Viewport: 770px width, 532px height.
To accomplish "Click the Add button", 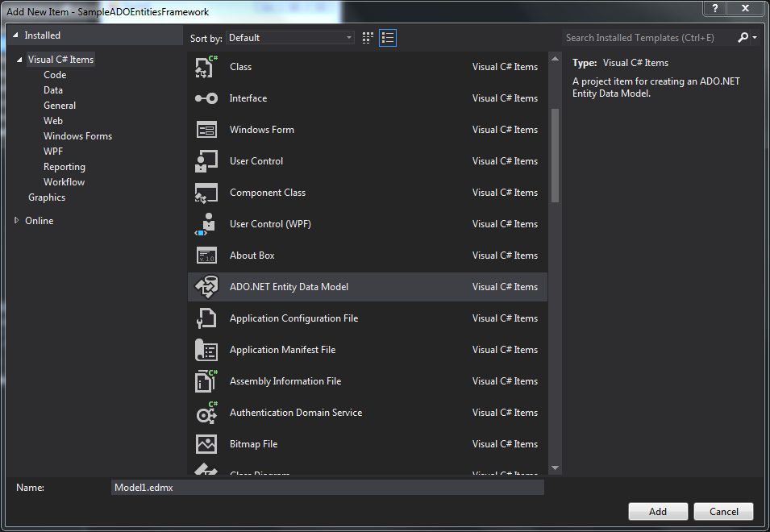I will point(658,511).
